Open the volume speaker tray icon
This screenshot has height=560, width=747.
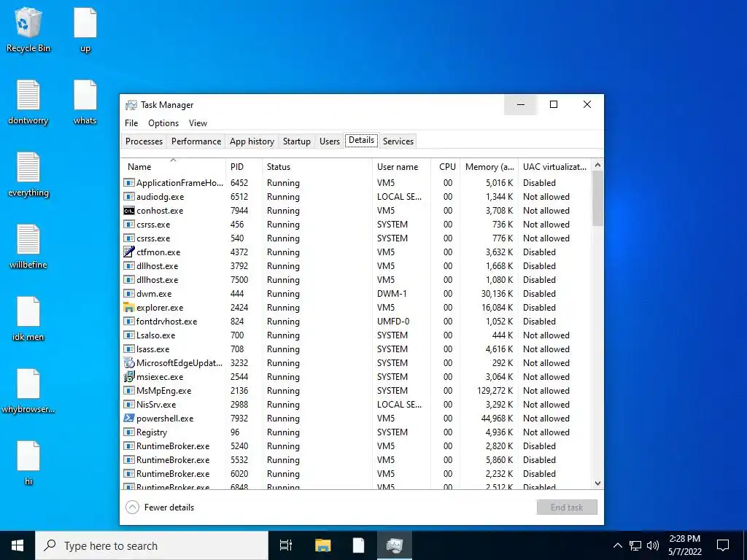(653, 545)
